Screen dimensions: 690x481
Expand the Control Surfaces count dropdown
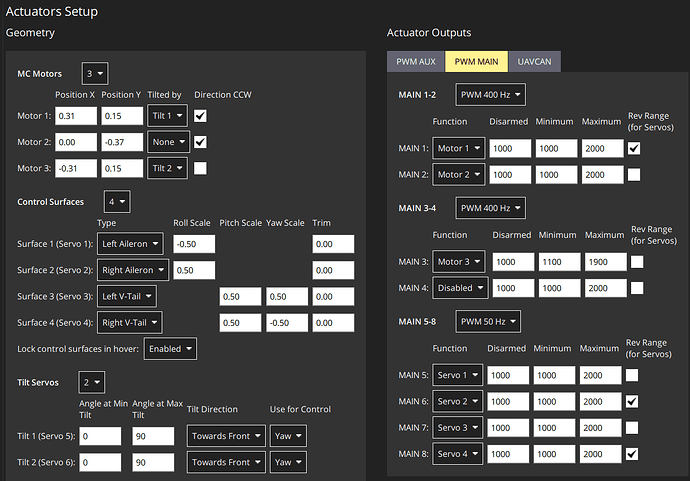[x=116, y=202]
